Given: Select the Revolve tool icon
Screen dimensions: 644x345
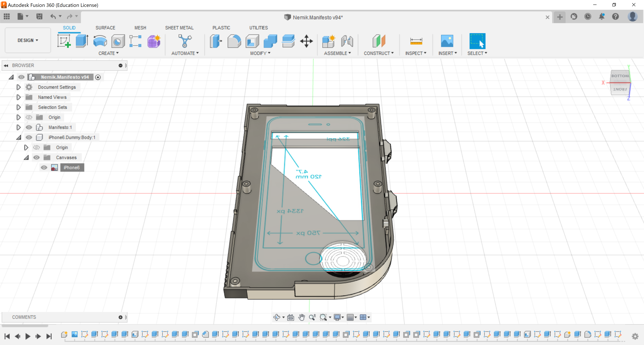Looking at the screenshot, I should tap(100, 41).
